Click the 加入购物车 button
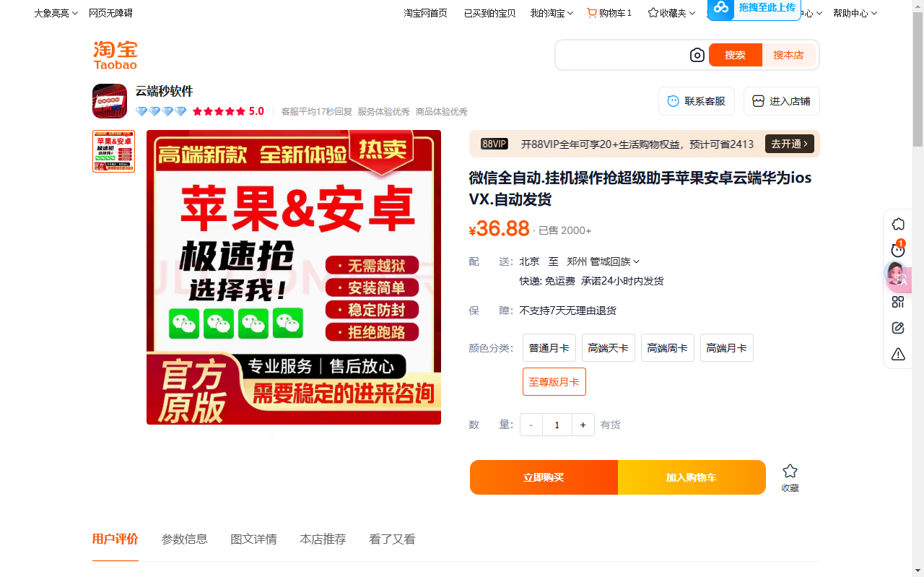The height and width of the screenshot is (577, 924). point(692,477)
